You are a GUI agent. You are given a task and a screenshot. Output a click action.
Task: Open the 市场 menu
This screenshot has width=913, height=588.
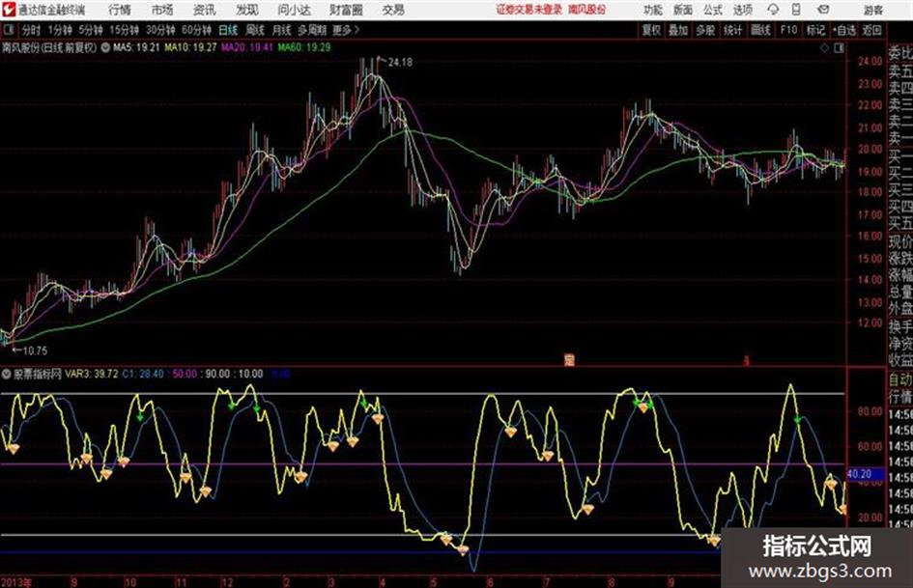point(162,10)
